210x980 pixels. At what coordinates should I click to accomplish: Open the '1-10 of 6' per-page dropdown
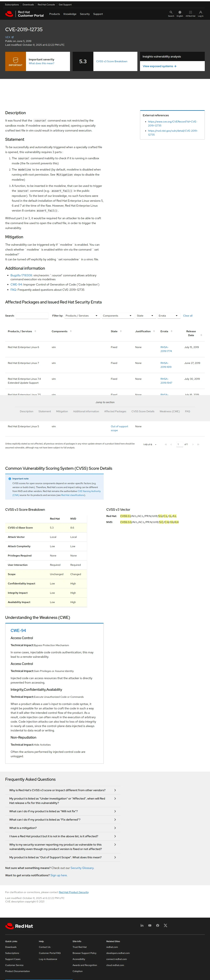point(150,444)
